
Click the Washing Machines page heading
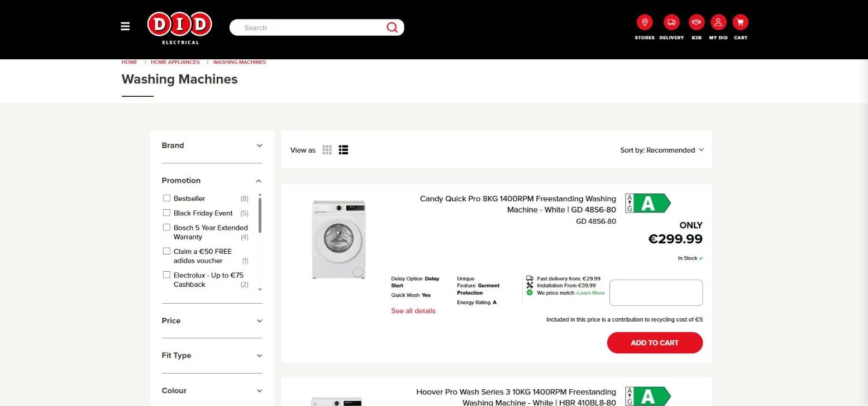point(179,79)
